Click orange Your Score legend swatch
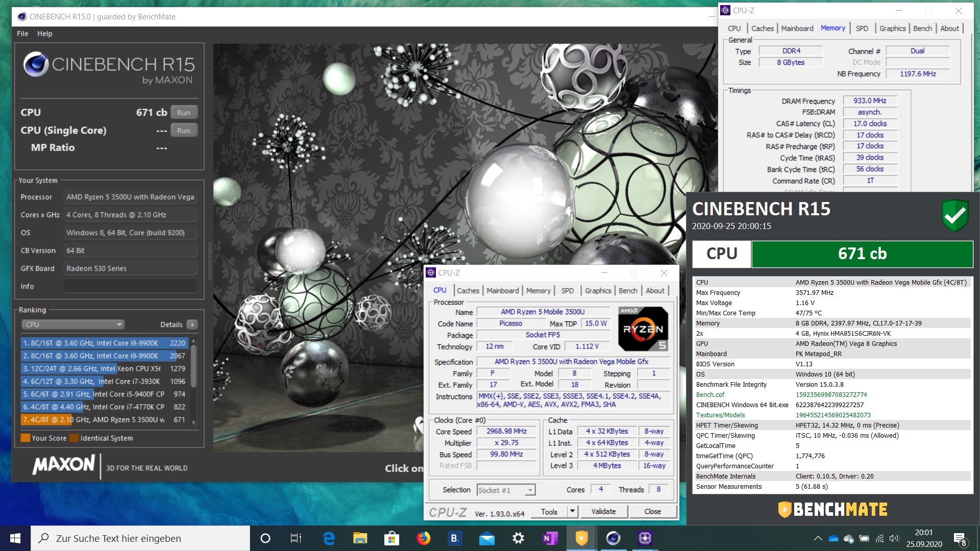 (25, 438)
